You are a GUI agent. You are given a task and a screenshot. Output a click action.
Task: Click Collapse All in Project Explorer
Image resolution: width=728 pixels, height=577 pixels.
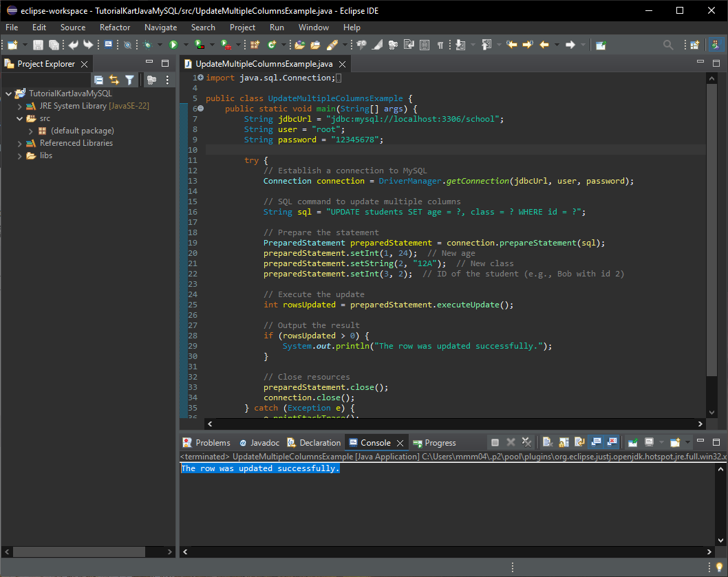[x=98, y=80]
